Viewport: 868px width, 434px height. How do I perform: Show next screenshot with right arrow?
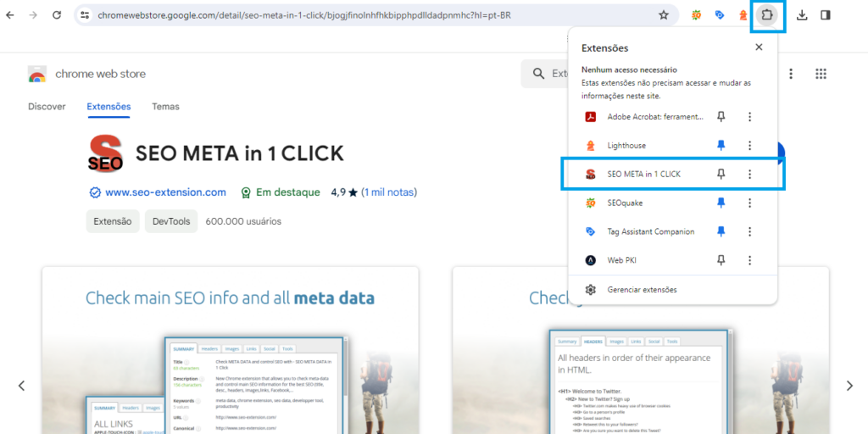[x=849, y=386]
